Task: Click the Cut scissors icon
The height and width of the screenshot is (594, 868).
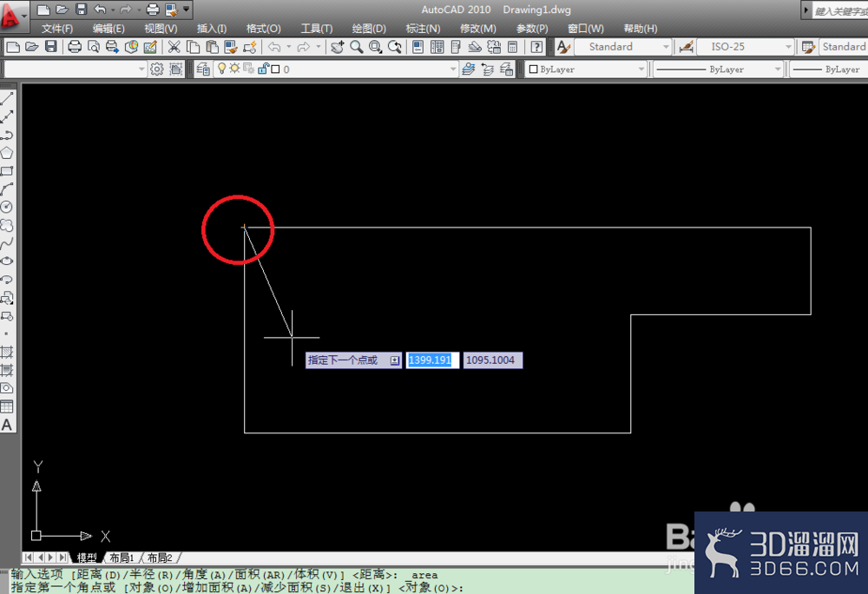Action: 174,47
